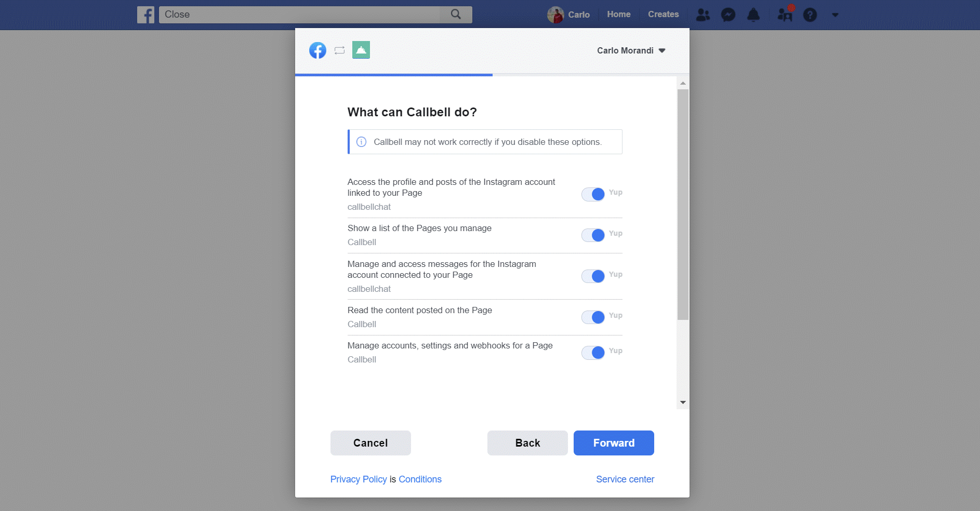Open the Privacy Policy link
The height and width of the screenshot is (511, 980).
[x=359, y=479]
